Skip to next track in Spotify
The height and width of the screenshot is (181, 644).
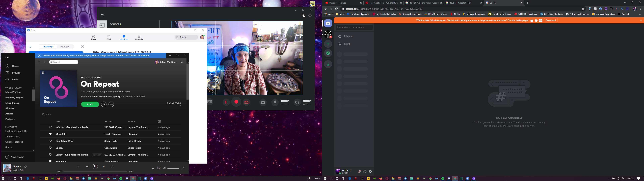[103, 166]
